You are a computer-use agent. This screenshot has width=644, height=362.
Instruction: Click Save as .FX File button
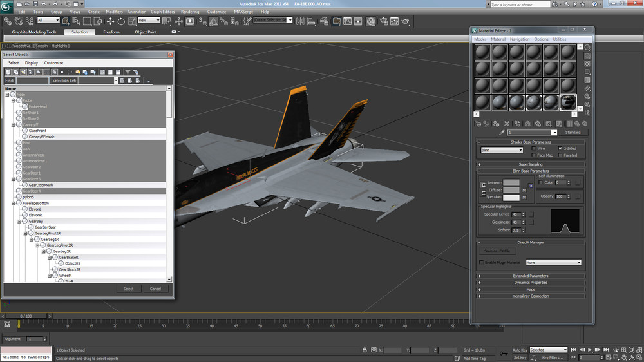pos(497,251)
